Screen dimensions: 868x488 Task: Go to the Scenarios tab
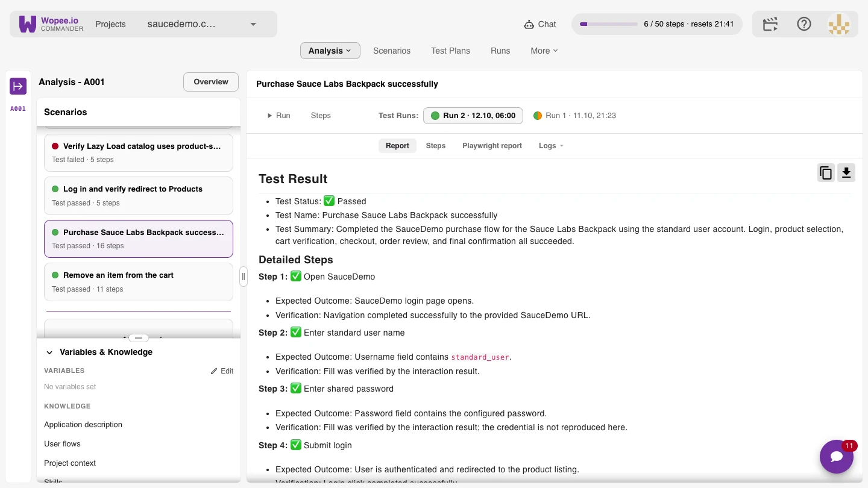click(392, 51)
